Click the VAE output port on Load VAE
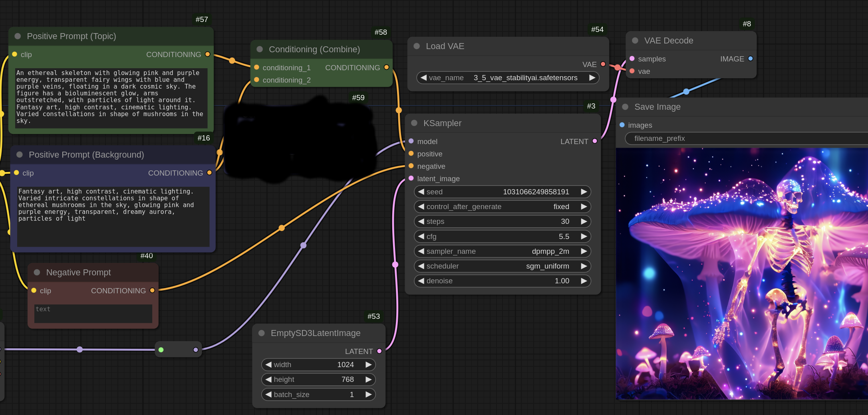Viewport: 868px width, 415px height. point(603,64)
